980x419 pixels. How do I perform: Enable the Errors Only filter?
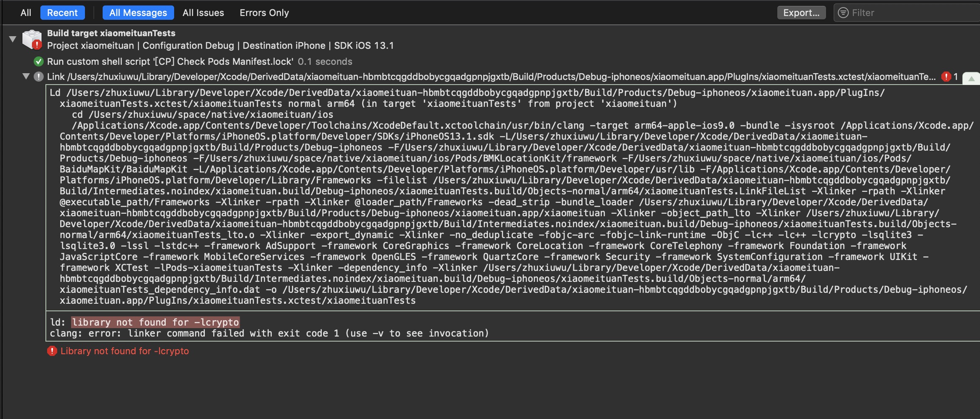tap(264, 13)
